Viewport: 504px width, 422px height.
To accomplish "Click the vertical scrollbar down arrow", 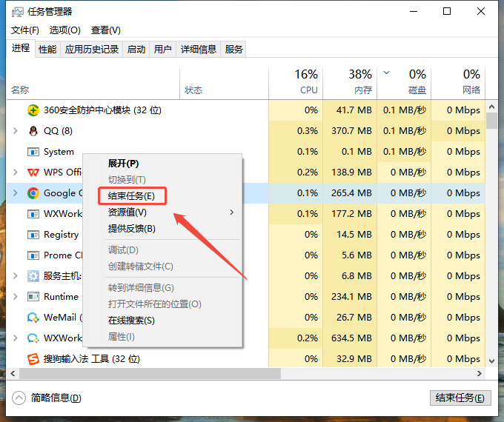I will [x=492, y=361].
